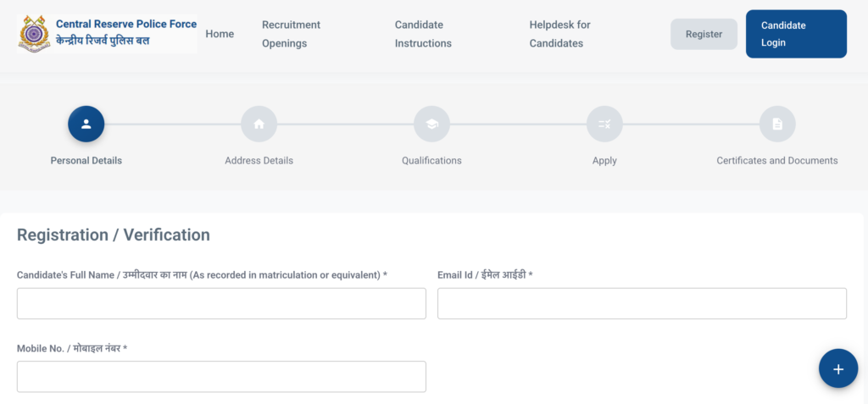Click the Certificates and Documents file icon
Screen dimensions: 868x404
777,124
